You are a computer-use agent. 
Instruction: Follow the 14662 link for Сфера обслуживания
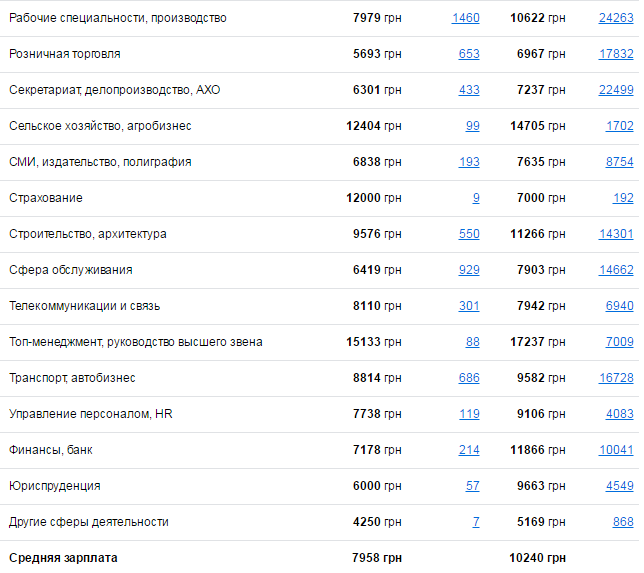click(x=615, y=270)
